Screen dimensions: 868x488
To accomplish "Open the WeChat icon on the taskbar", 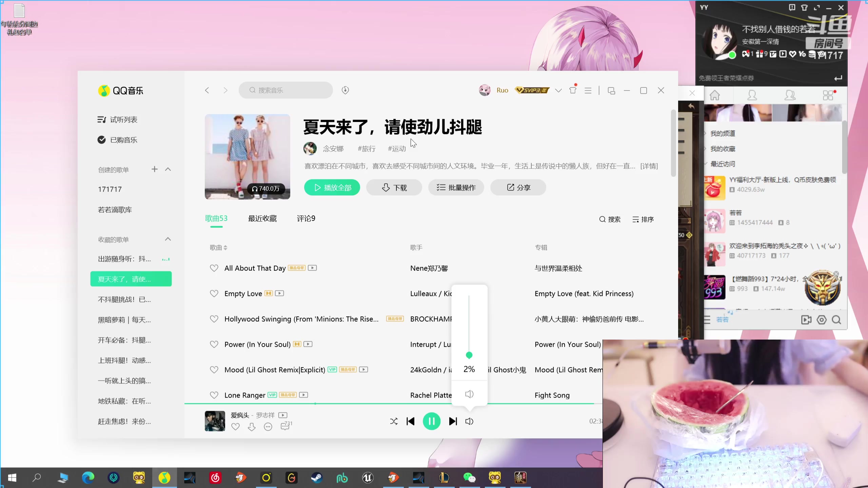I will click(470, 478).
